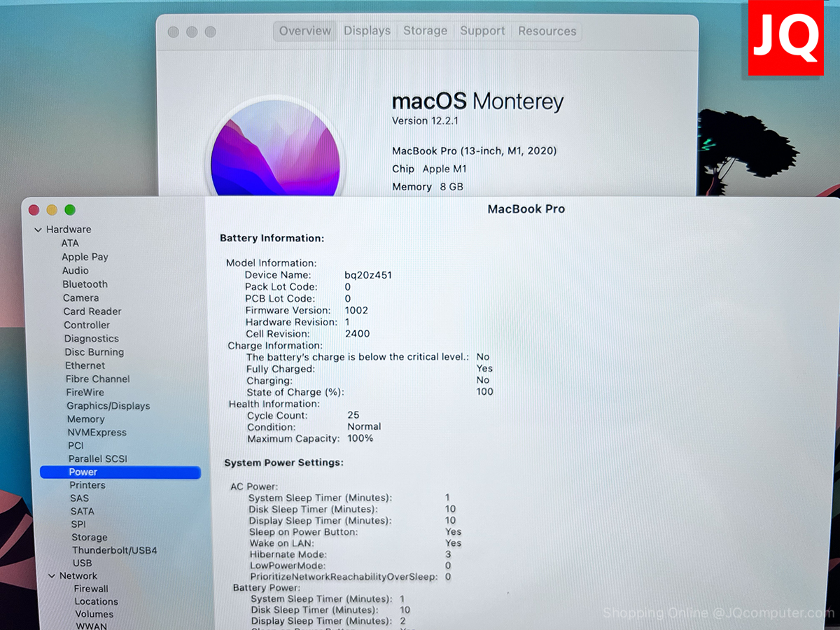The width and height of the screenshot is (840, 630).
Task: Select USB in the sidebar
Action: point(82,563)
